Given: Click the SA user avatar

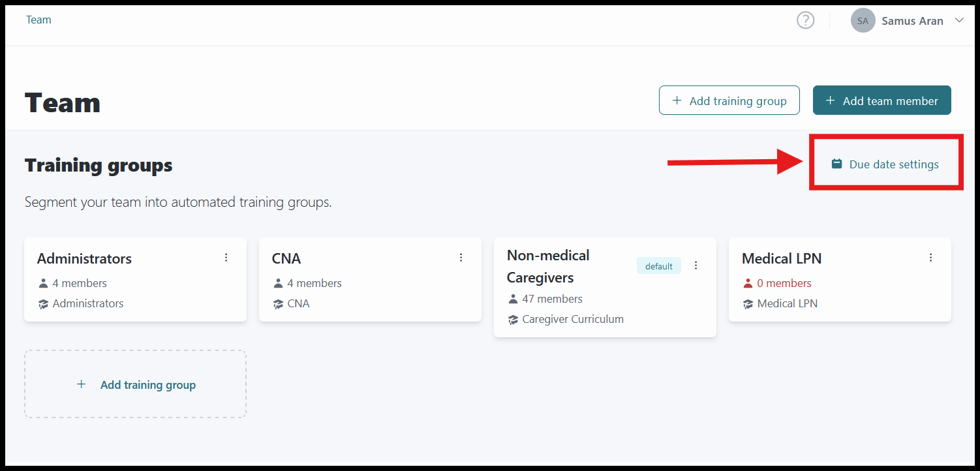Looking at the screenshot, I should (863, 21).
